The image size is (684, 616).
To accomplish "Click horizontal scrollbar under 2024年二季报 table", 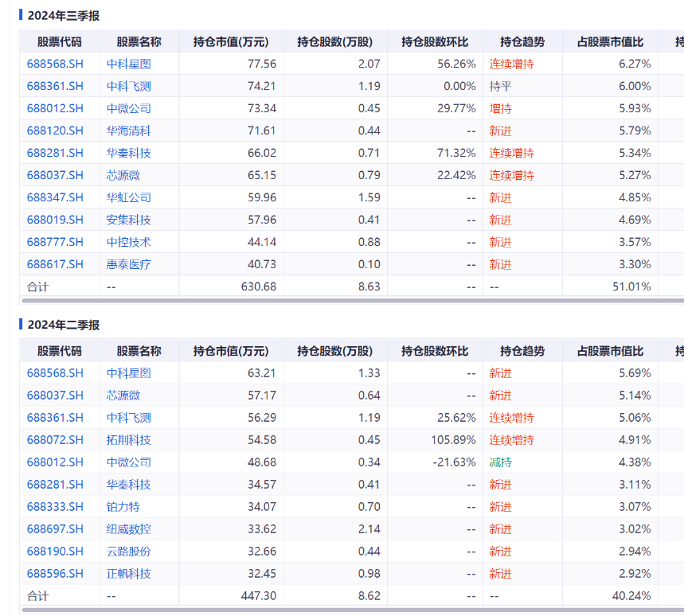I will tap(353, 610).
